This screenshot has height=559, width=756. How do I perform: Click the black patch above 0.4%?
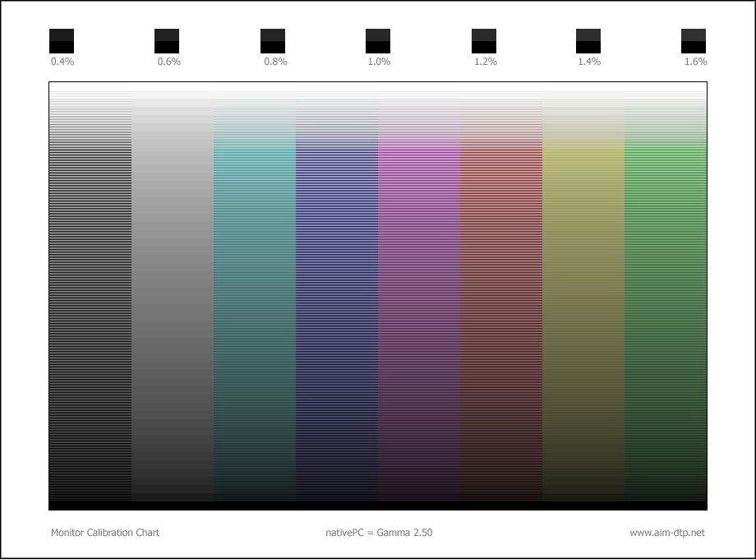(x=62, y=41)
